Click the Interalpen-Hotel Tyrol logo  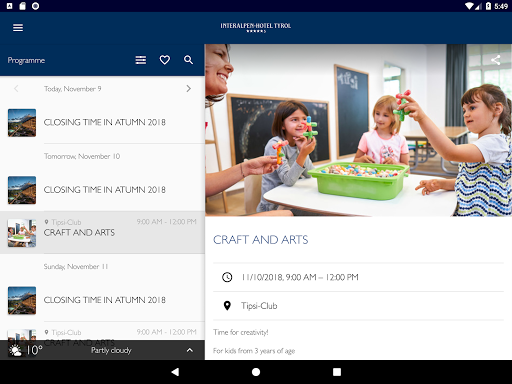[x=256, y=27]
